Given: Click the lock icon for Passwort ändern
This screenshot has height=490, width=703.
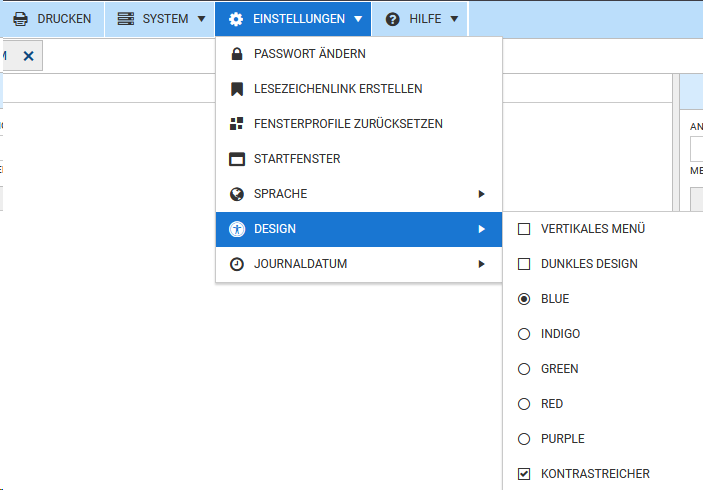Looking at the screenshot, I should [237, 54].
